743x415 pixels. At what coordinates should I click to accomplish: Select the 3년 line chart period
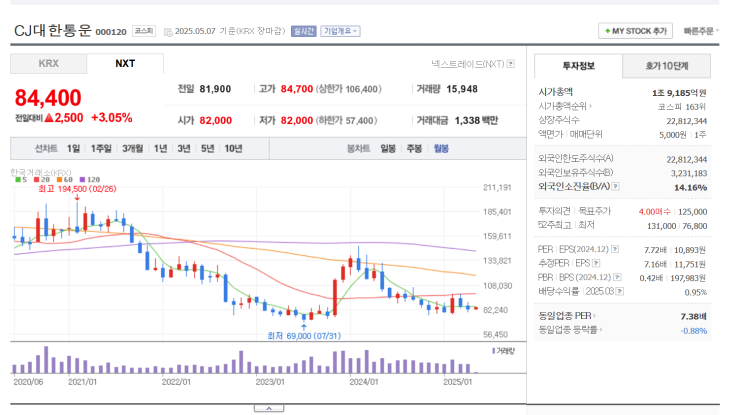click(x=183, y=148)
